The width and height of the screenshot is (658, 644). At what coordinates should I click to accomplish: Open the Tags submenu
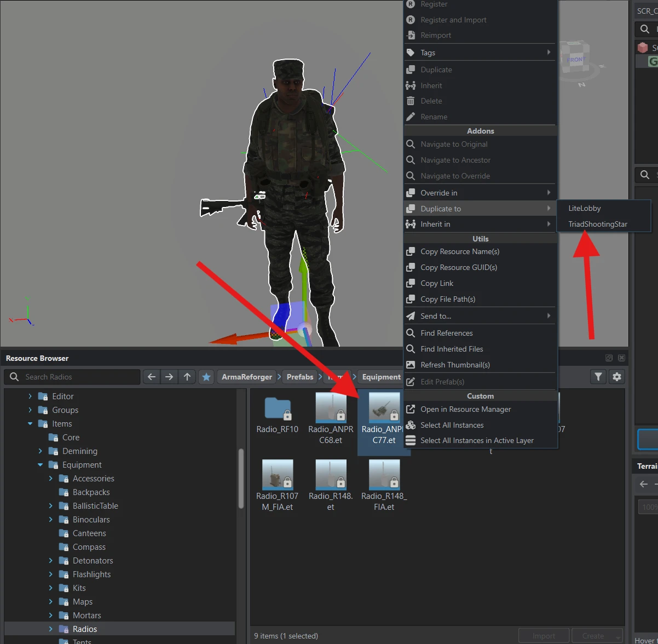tap(480, 53)
